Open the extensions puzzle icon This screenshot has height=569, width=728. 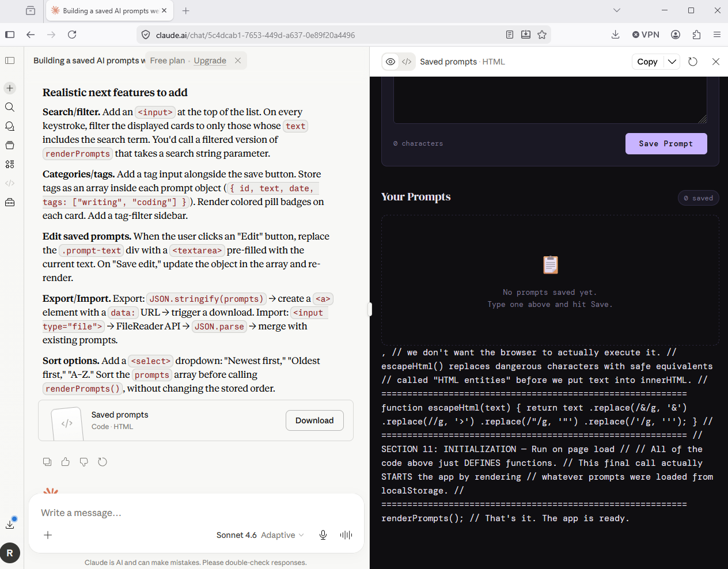(696, 35)
